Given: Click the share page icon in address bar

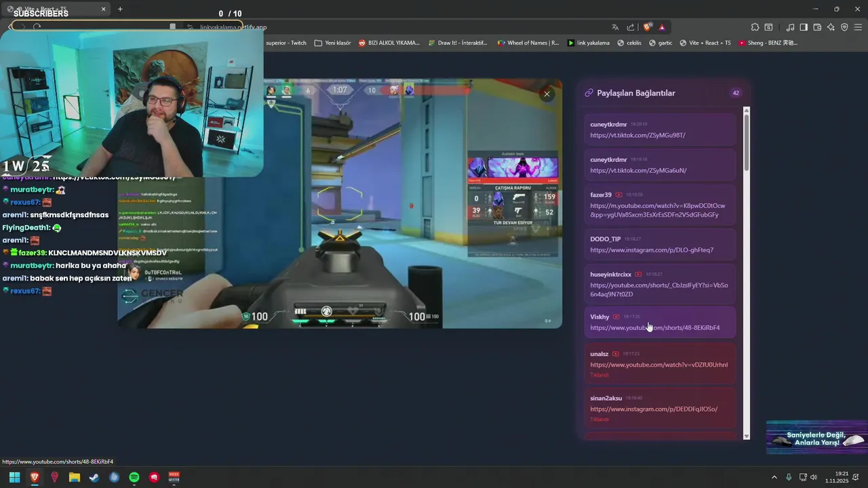Looking at the screenshot, I should (x=631, y=27).
